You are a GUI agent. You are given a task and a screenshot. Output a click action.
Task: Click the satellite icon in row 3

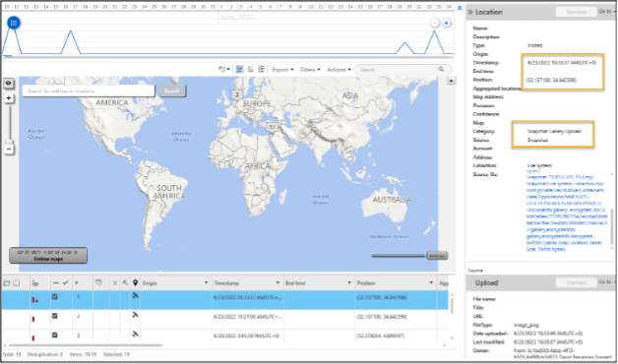click(135, 334)
